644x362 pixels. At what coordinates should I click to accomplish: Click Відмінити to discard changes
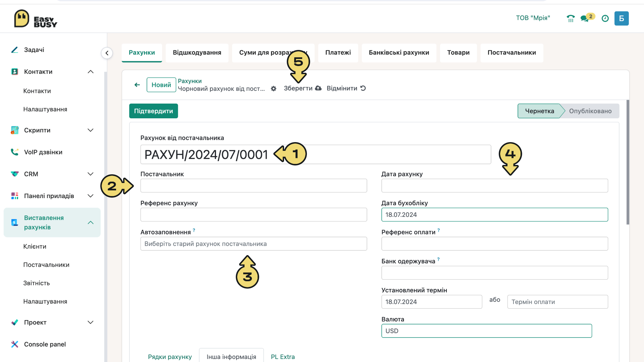coord(346,88)
